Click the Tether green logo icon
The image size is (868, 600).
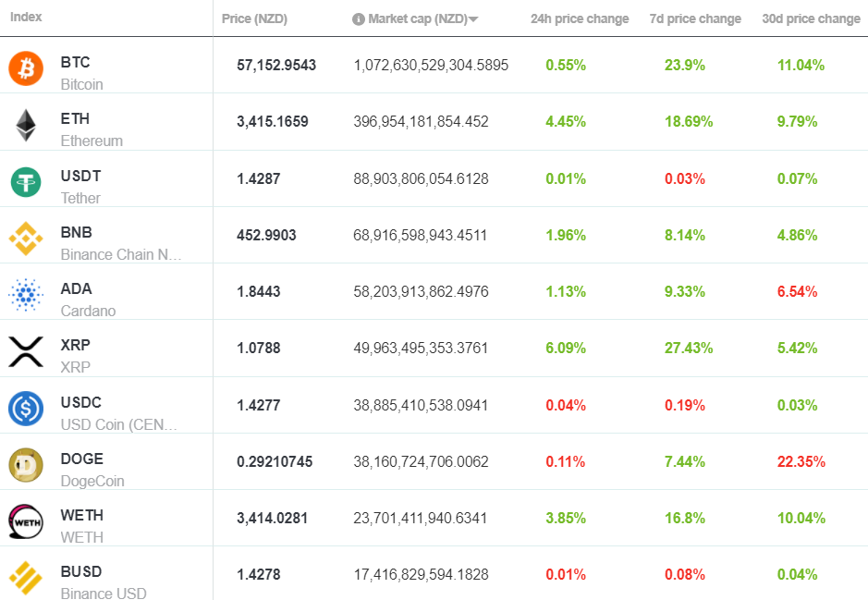coord(26,182)
